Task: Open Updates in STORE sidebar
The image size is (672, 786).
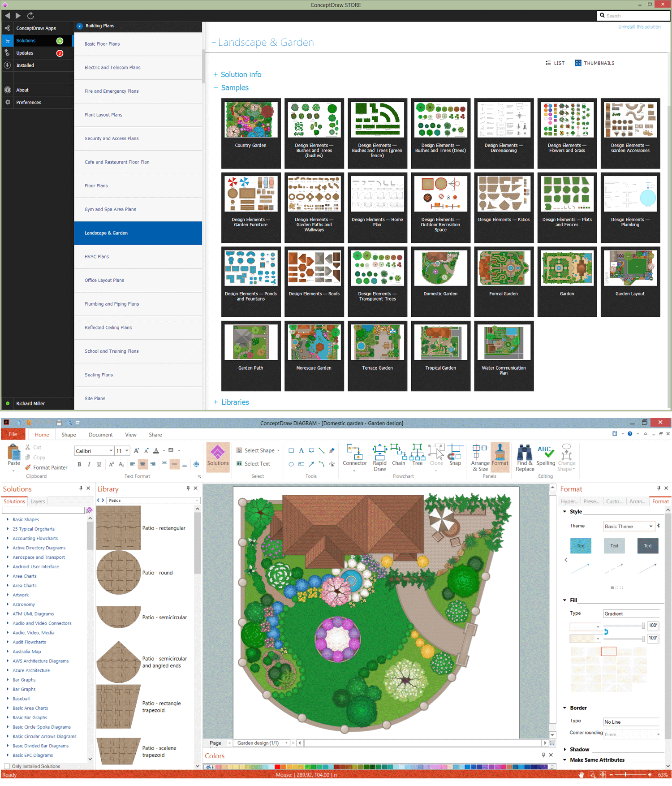Action: pyautogui.click(x=38, y=53)
